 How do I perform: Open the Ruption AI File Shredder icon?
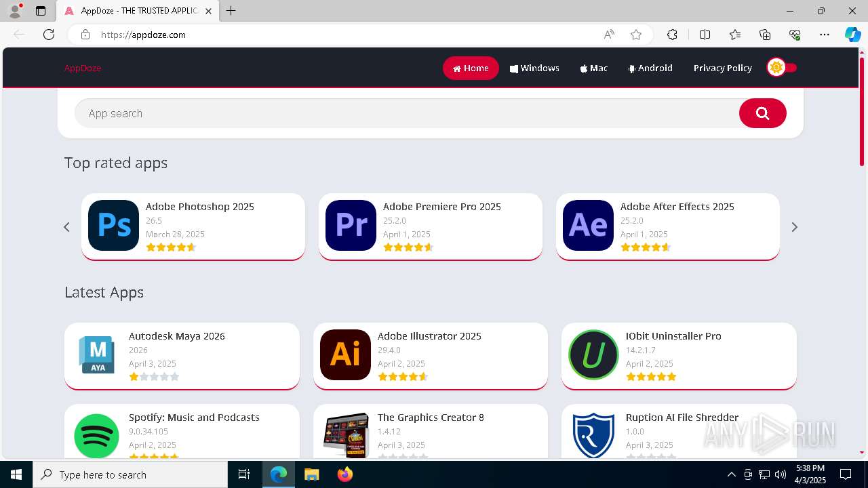593,436
